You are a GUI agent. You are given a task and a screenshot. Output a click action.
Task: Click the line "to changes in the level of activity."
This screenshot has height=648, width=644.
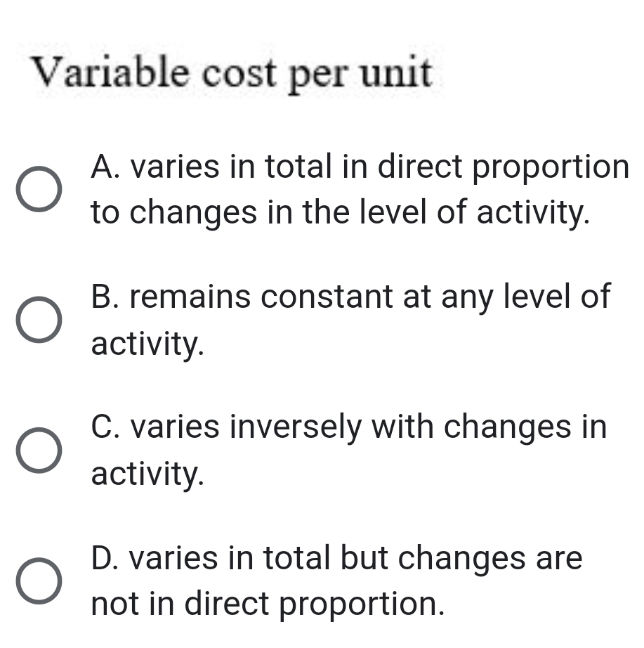340,212
